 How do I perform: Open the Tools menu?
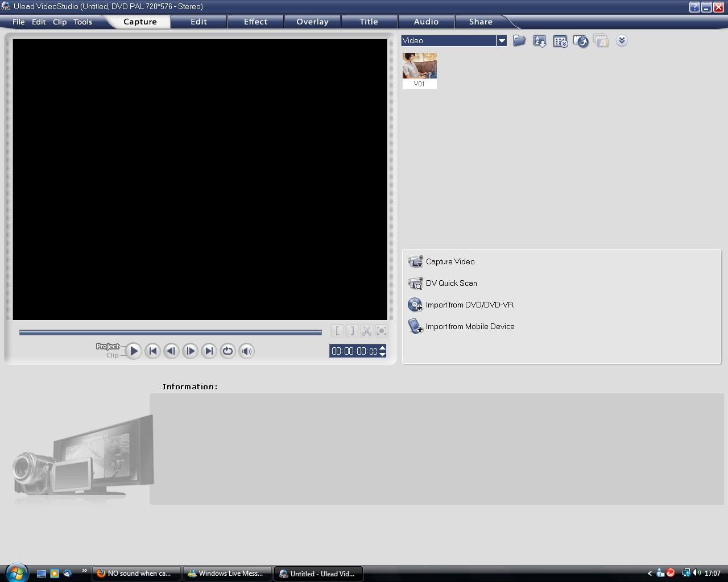[82, 22]
